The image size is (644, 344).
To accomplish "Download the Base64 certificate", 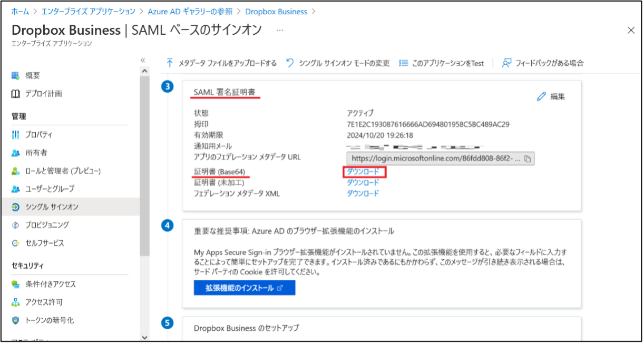I will [x=363, y=172].
